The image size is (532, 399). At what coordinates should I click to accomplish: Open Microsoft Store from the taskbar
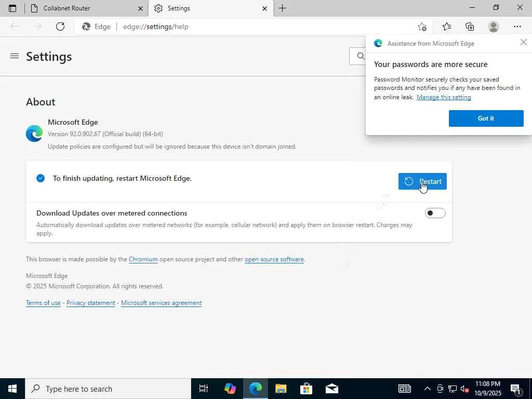tap(306, 389)
